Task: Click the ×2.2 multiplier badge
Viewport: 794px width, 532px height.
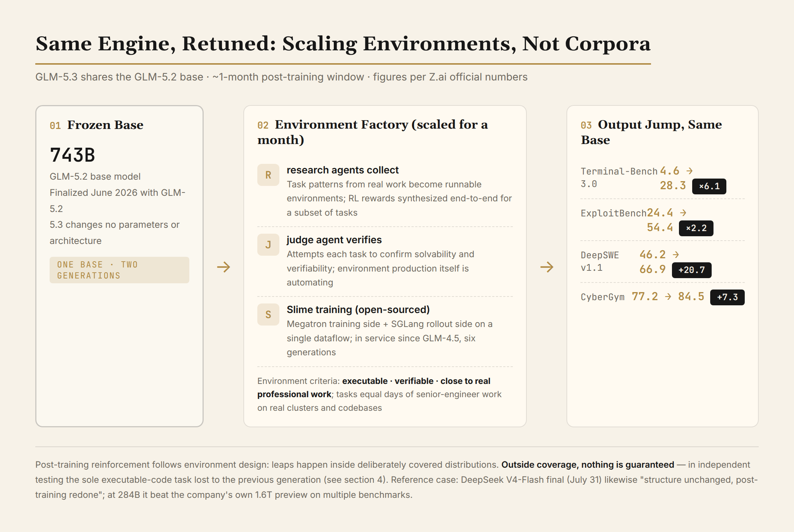Action: 696,228
